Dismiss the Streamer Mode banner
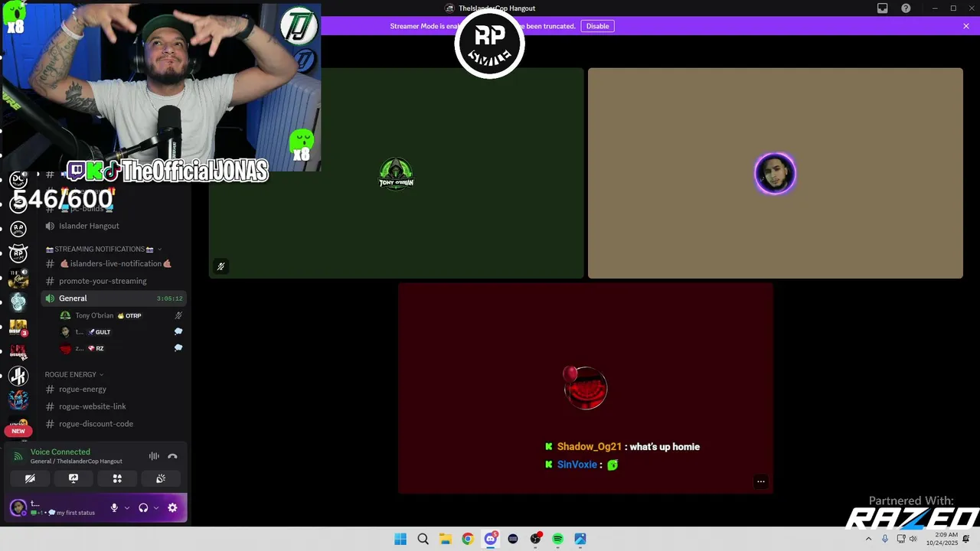The image size is (980, 551). pyautogui.click(x=966, y=26)
